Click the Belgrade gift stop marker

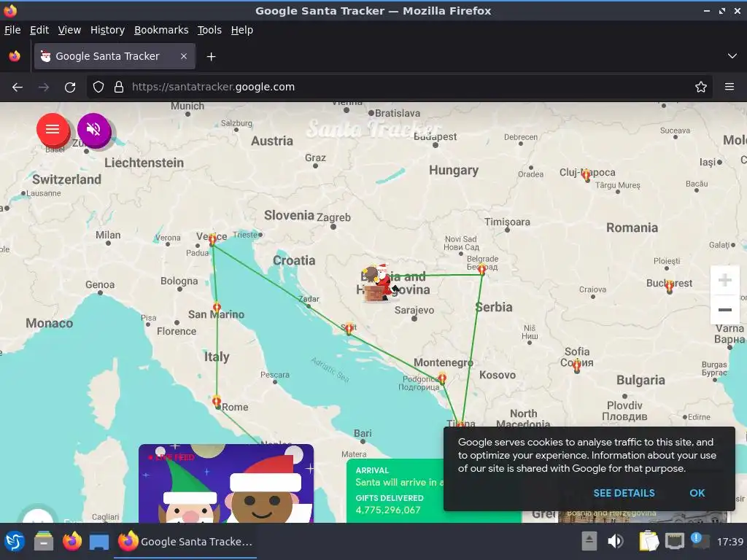(x=481, y=270)
